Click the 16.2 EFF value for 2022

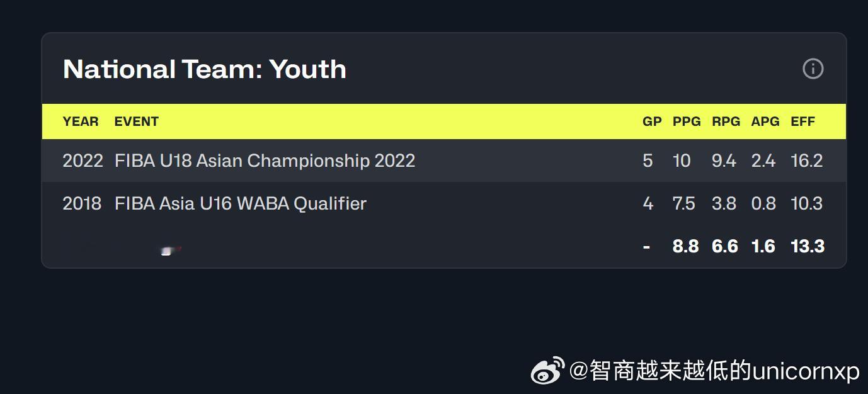[x=807, y=160]
